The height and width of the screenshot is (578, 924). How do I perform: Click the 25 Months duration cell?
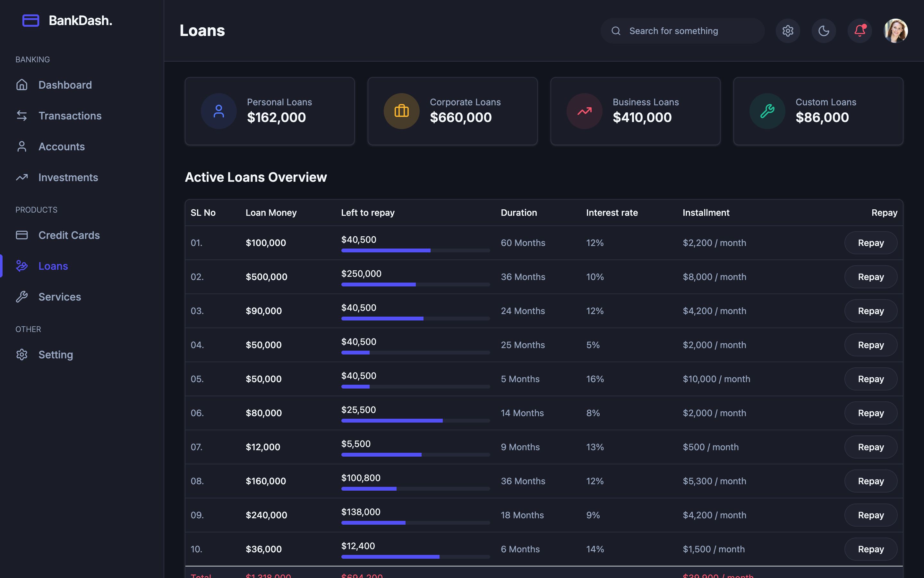523,345
